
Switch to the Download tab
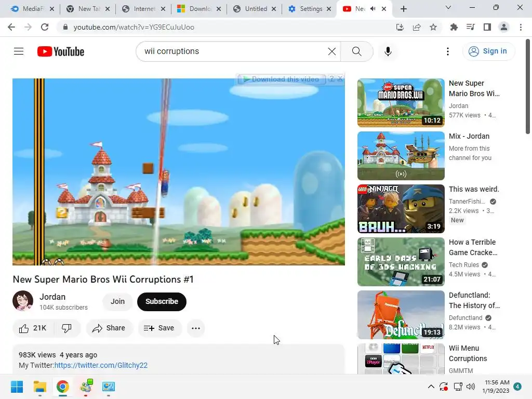pyautogui.click(x=199, y=9)
